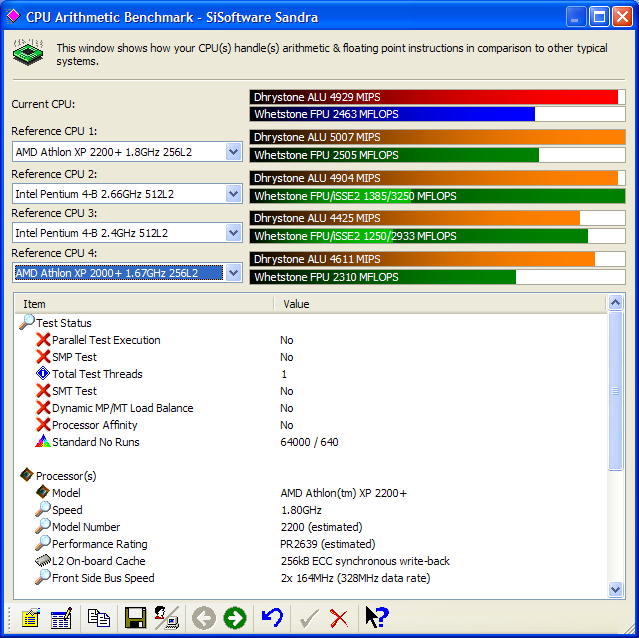Click the magnifier icon beside Performance Rating
Viewport: 639px width, 638px height.
[43, 543]
